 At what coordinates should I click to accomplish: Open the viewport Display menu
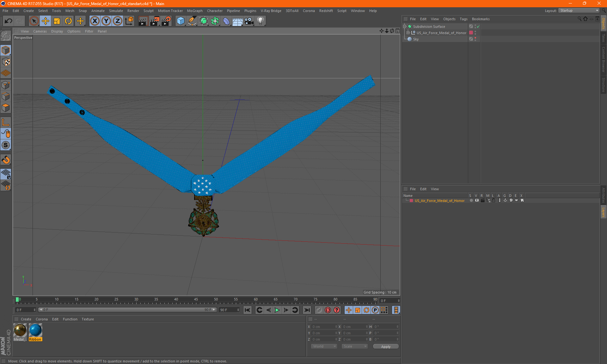click(x=57, y=31)
